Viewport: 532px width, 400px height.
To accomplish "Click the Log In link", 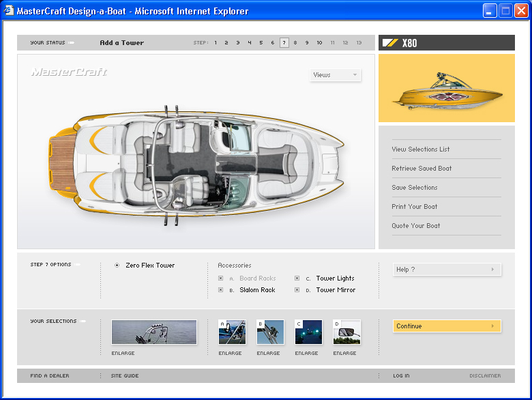I will 401,376.
